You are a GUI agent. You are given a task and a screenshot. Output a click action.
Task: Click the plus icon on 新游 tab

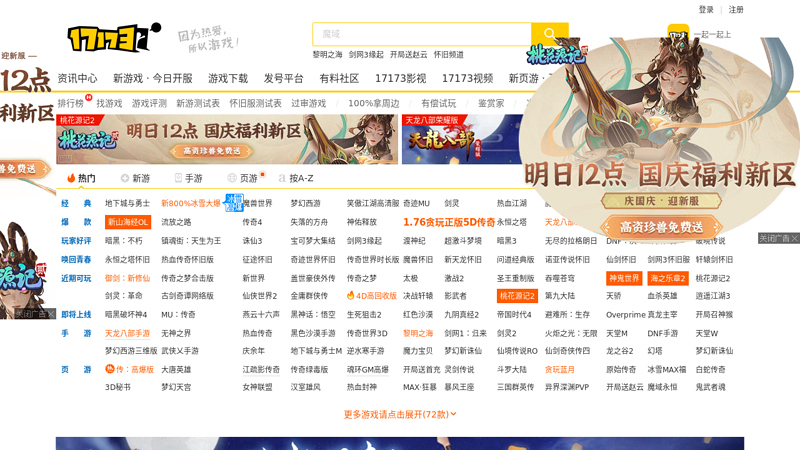click(x=124, y=178)
